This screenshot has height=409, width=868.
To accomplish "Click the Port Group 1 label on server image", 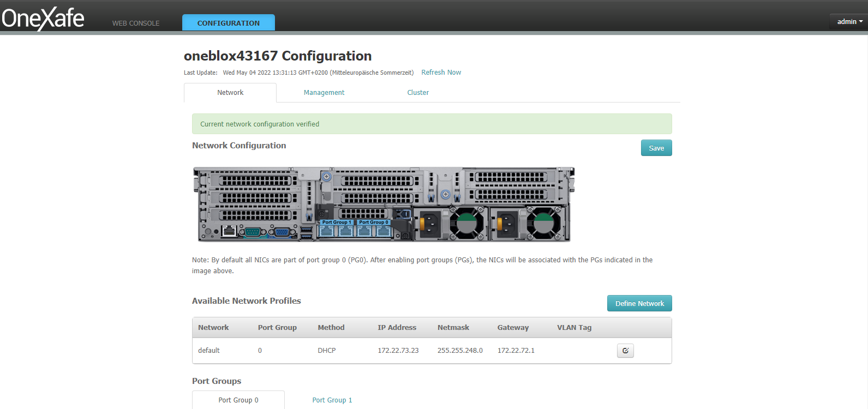I will (x=336, y=222).
